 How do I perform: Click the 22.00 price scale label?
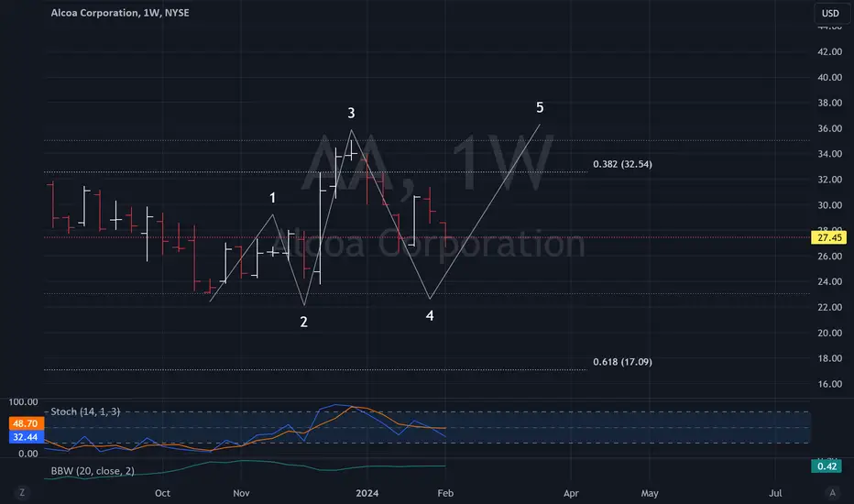pos(829,307)
